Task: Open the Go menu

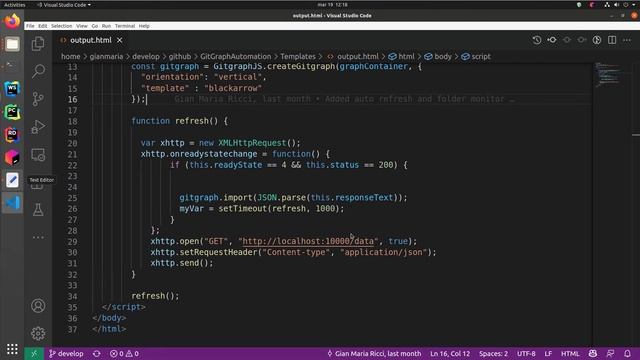Action: (95, 26)
